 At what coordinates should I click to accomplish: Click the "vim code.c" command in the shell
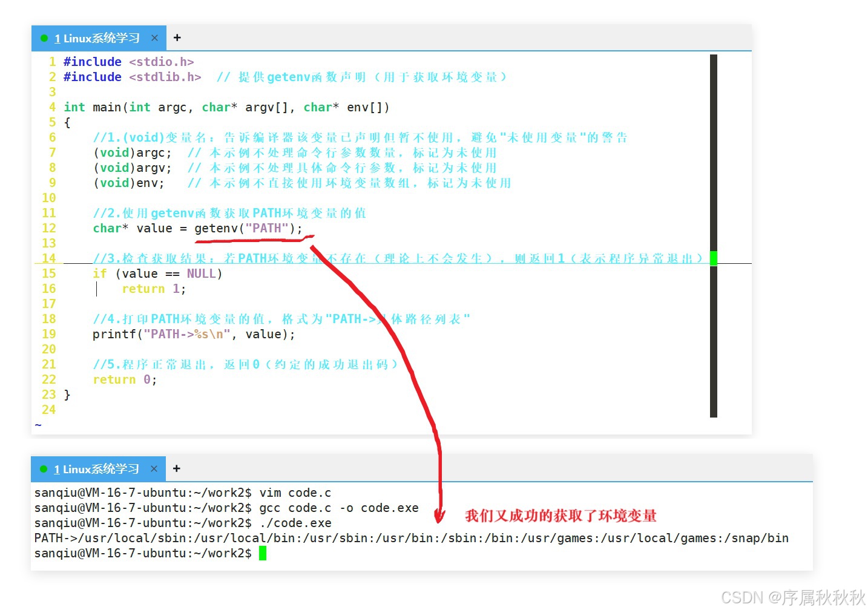(295, 493)
